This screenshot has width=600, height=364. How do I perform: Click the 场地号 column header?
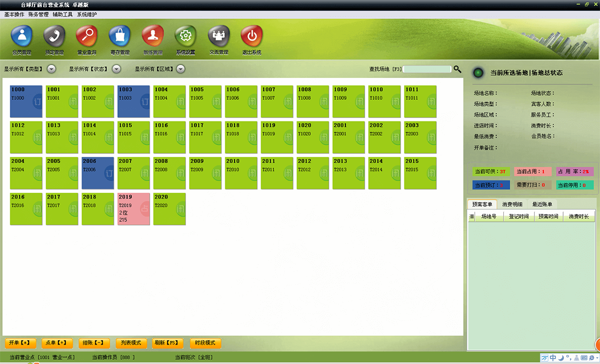click(489, 217)
